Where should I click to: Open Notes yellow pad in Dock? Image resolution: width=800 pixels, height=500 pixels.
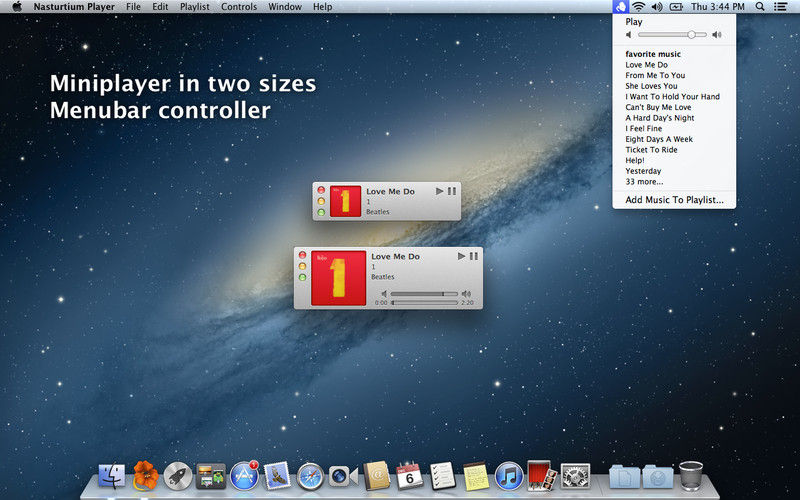[476, 476]
